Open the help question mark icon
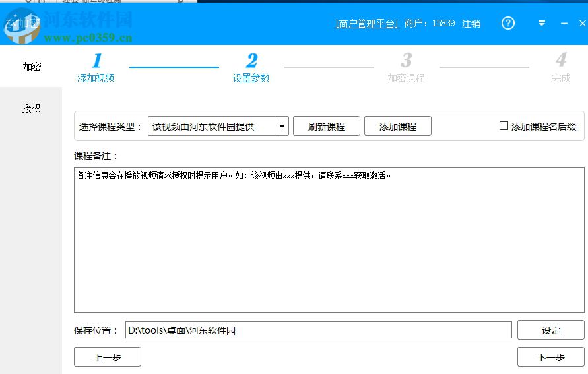588x374 pixels. click(507, 24)
